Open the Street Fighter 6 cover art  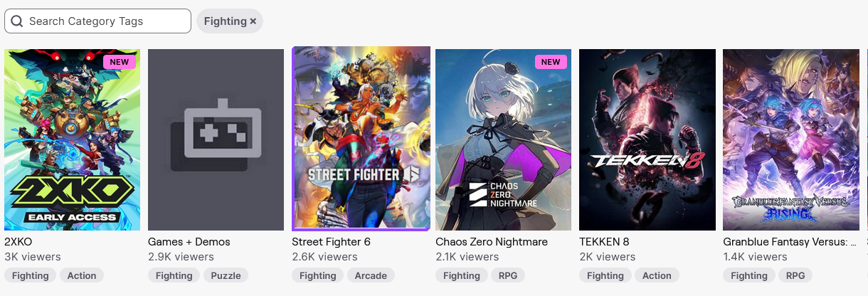coord(361,139)
